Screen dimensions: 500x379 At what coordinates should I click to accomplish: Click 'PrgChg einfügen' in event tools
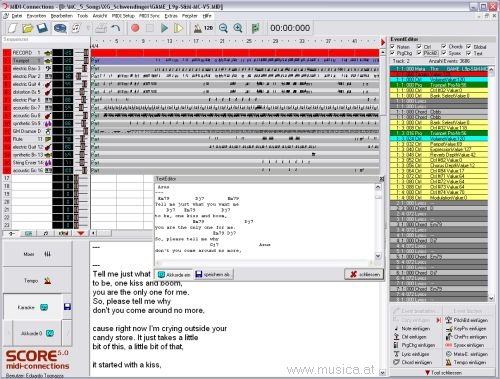click(415, 345)
